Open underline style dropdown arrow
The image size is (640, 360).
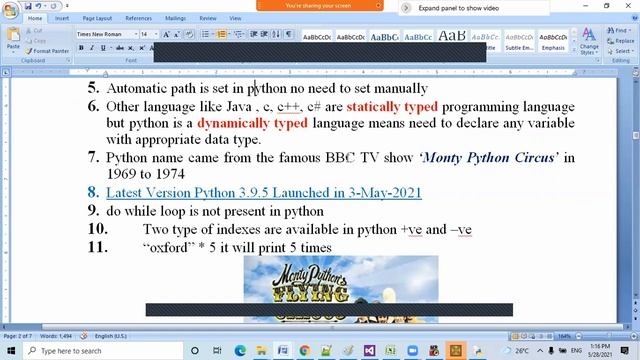pyautogui.click(x=111, y=48)
